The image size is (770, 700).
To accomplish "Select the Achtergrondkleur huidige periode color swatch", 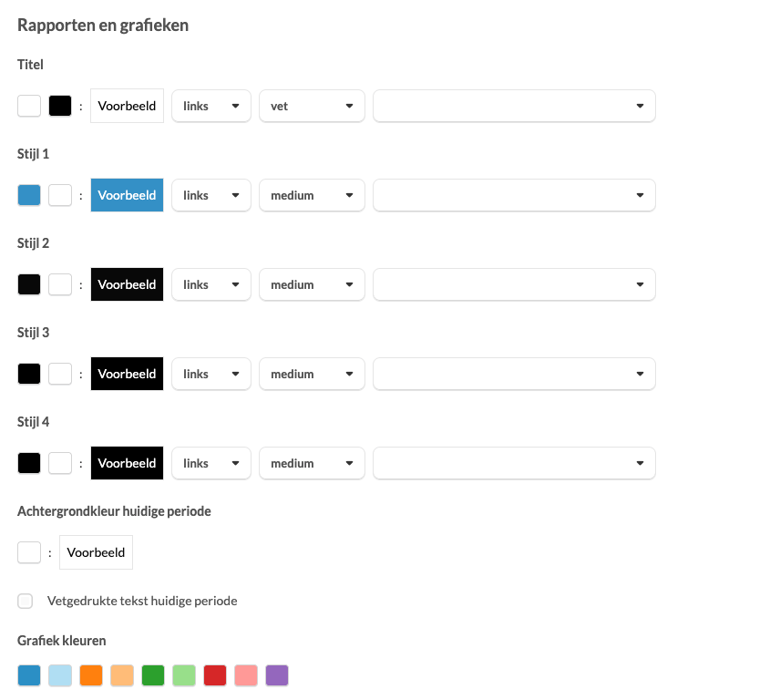I will (x=29, y=552).
